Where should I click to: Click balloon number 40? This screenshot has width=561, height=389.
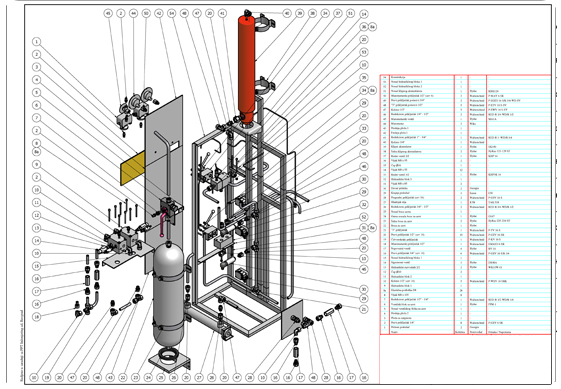(287, 14)
